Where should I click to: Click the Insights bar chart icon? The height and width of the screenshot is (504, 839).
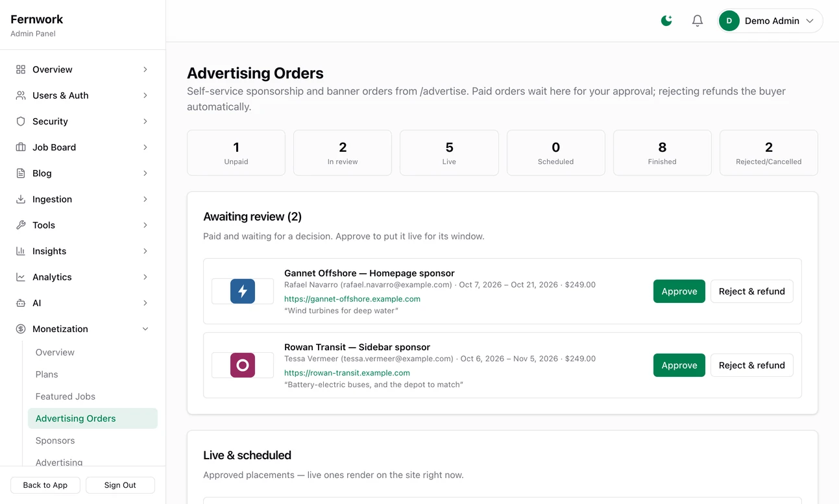[x=21, y=251]
